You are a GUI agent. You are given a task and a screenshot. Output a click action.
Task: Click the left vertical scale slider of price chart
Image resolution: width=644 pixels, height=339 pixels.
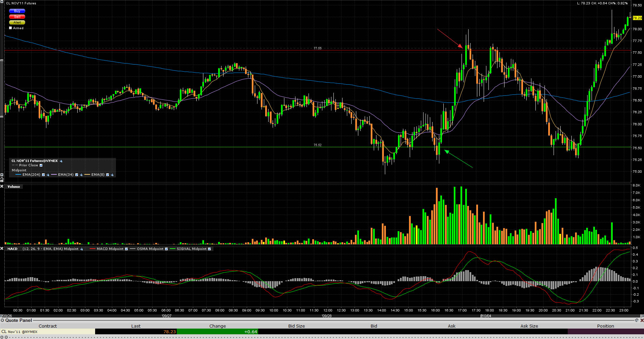pyautogui.click(x=2, y=88)
